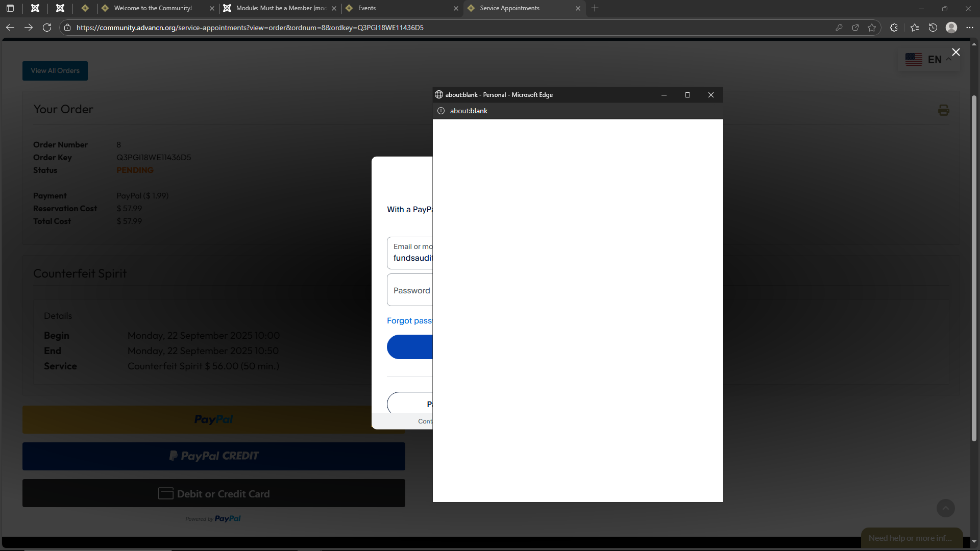This screenshot has width=980, height=551.
Task: Switch to Welcome to the Community tab
Action: 153,8
